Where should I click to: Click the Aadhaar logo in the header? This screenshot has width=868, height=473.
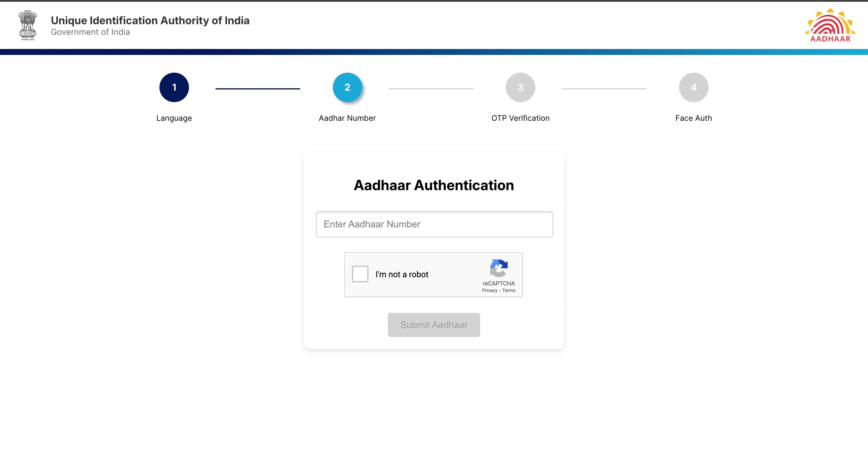click(x=830, y=26)
